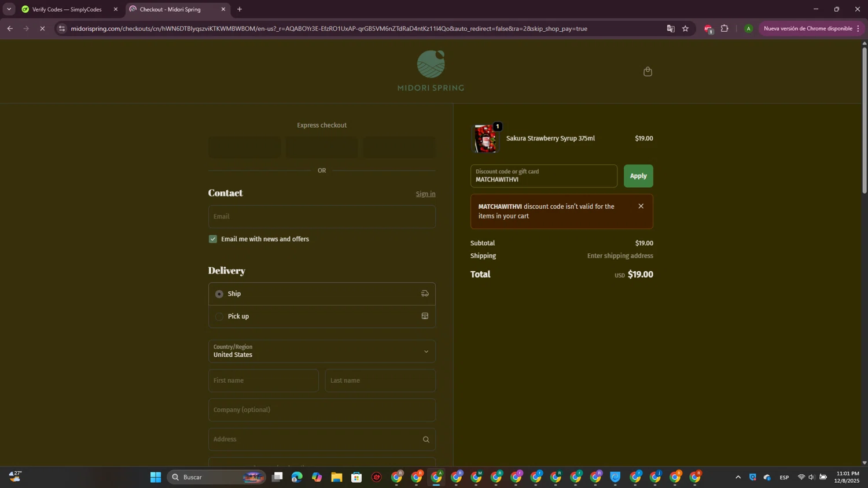Open Task View on the taskbar
Viewport: 868px width, 488px height.
[278, 477]
